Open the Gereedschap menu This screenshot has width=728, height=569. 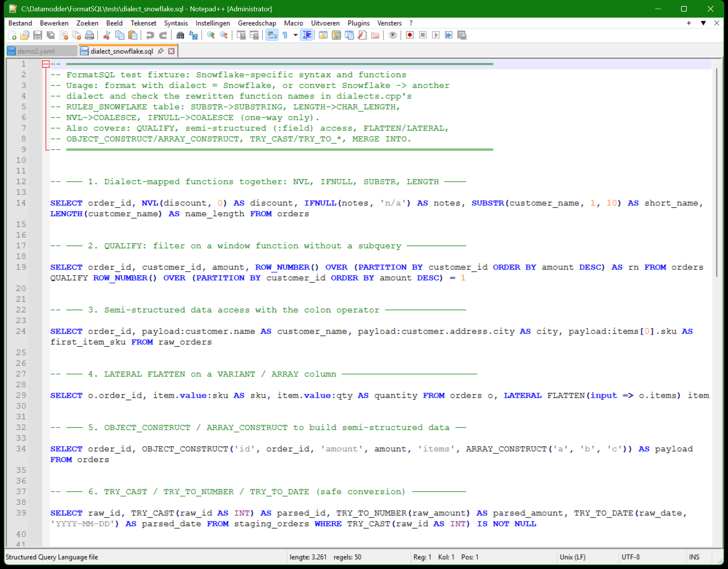click(x=257, y=23)
